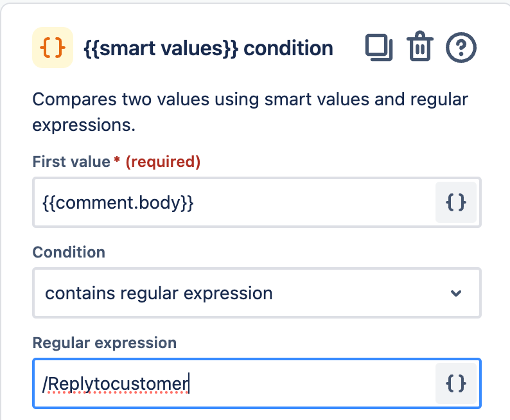This screenshot has width=510, height=420.
Task: Click the red '(required)' indicator text
Action: pyautogui.click(x=163, y=162)
